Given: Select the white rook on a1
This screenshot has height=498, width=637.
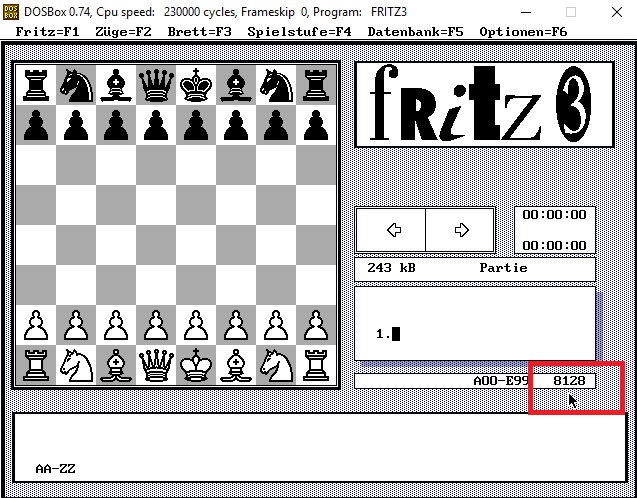Looking at the screenshot, I should pyautogui.click(x=36, y=365).
